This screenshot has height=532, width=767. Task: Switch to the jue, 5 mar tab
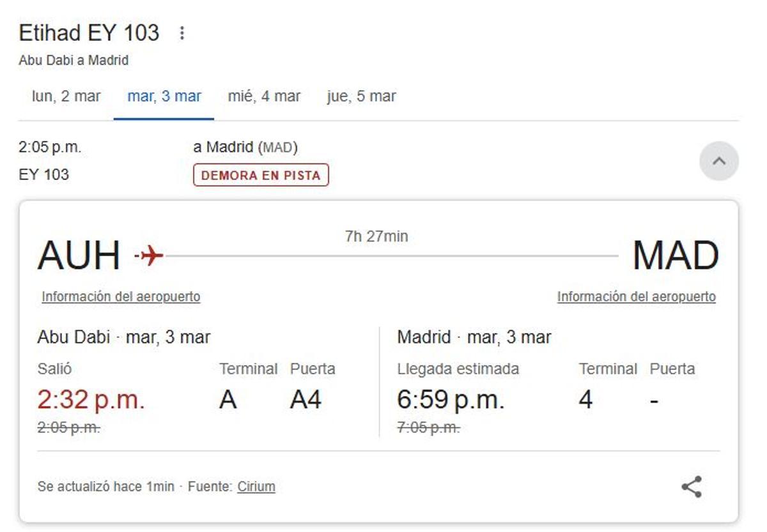361,96
